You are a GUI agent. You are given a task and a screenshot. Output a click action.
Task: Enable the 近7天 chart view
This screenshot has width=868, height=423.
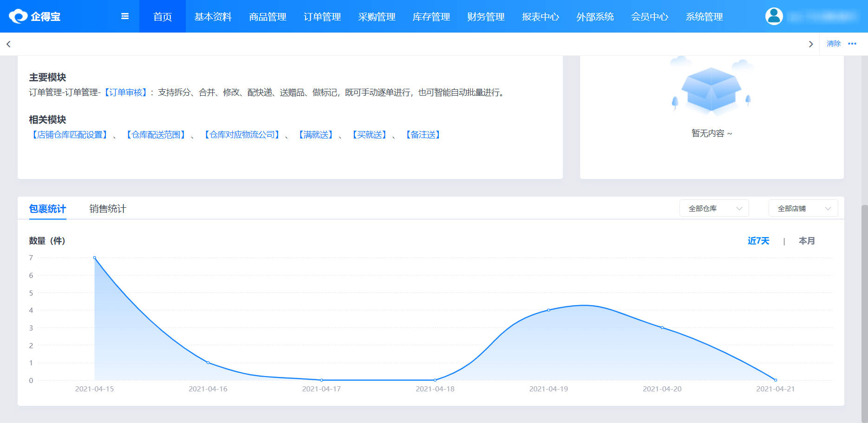click(758, 241)
